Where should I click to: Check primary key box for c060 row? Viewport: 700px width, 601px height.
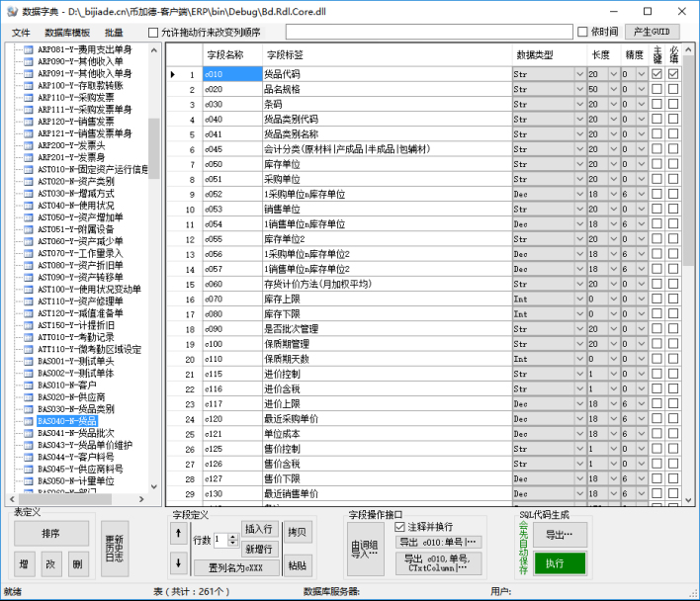click(656, 284)
